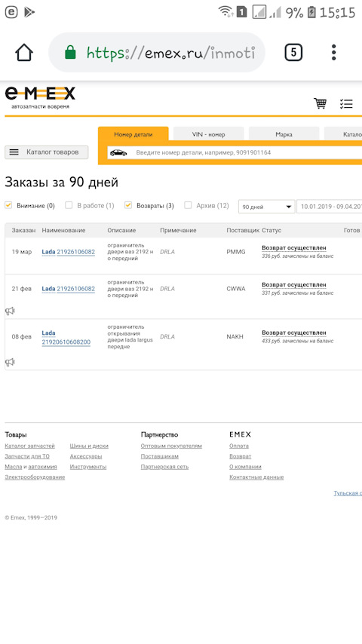Open Lada 21926106082 link from 19 мар

pyautogui.click(x=68, y=252)
